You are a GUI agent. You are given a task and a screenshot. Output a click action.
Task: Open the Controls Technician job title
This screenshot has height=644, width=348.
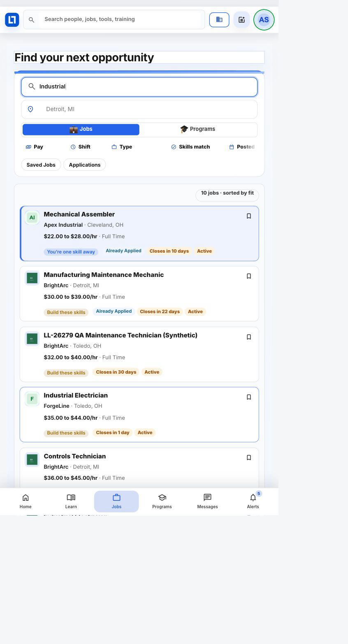(75, 456)
